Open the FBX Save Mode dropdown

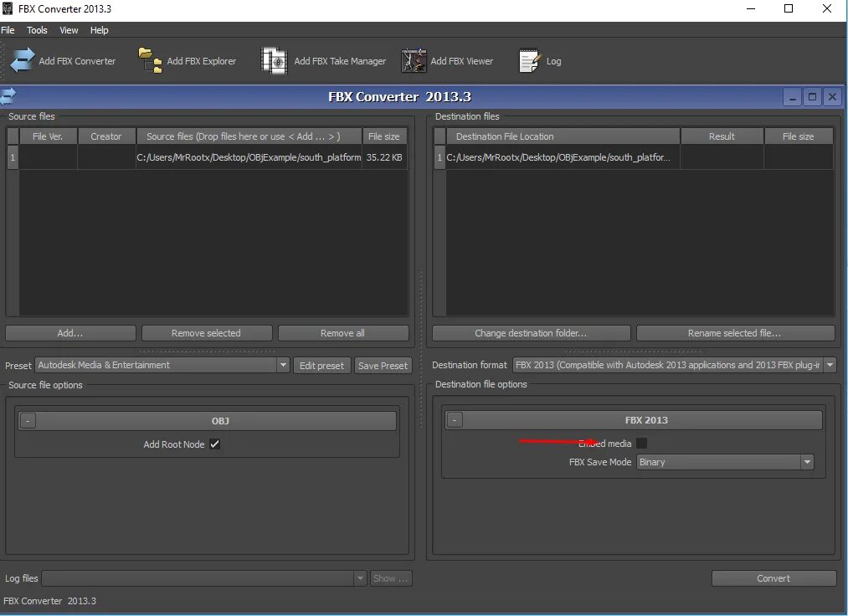725,462
